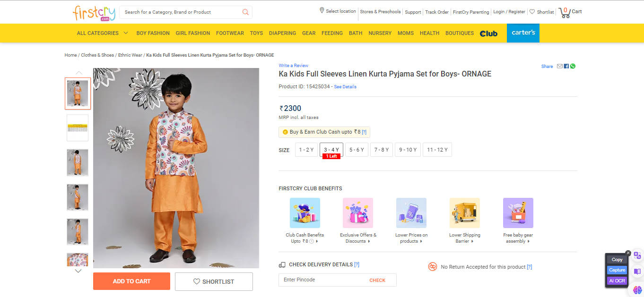Share product via email icon

560,66
